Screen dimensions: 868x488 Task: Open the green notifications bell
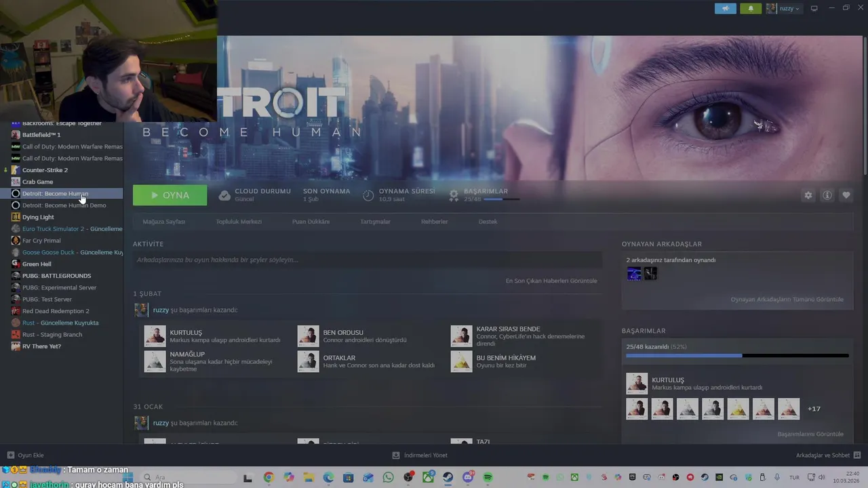[x=751, y=9]
